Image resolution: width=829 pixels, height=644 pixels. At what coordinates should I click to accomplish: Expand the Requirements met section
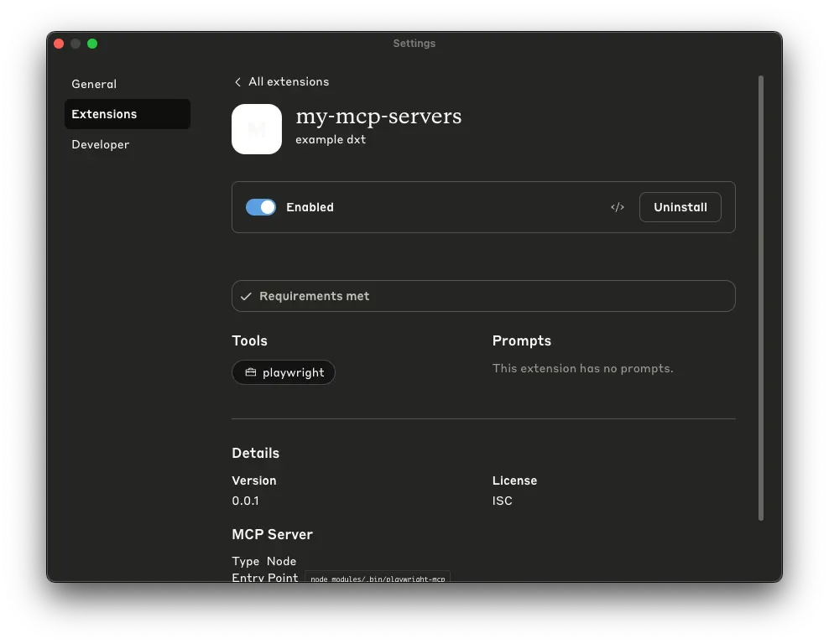pos(483,296)
